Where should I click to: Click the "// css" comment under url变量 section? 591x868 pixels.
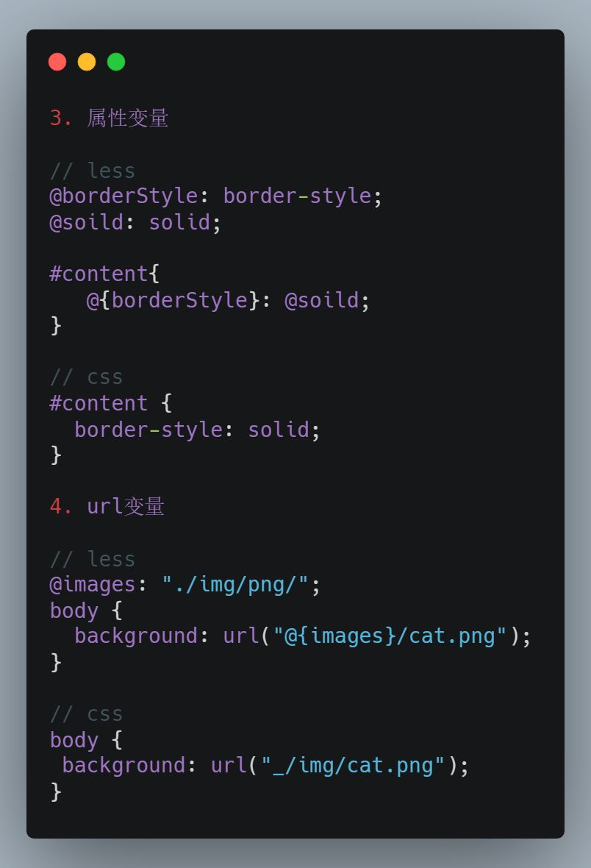pos(87,714)
